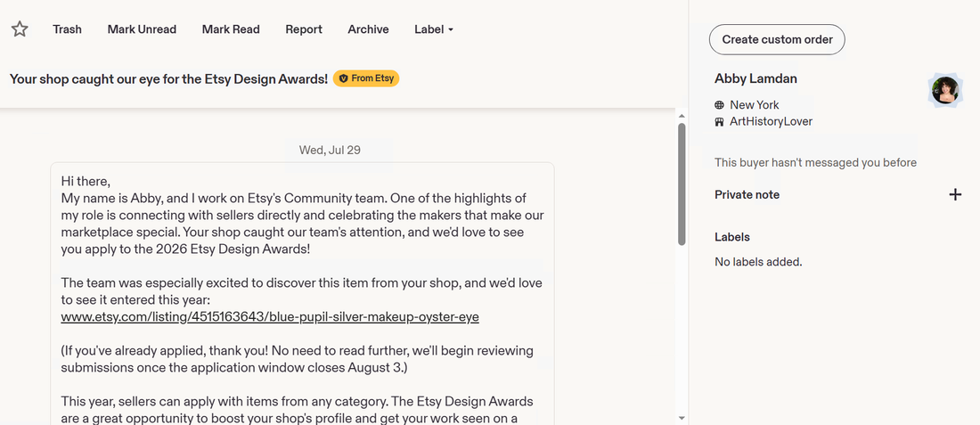The width and height of the screenshot is (980, 425).
Task: Open the ArtHistoryLover shop name
Action: coord(772,121)
